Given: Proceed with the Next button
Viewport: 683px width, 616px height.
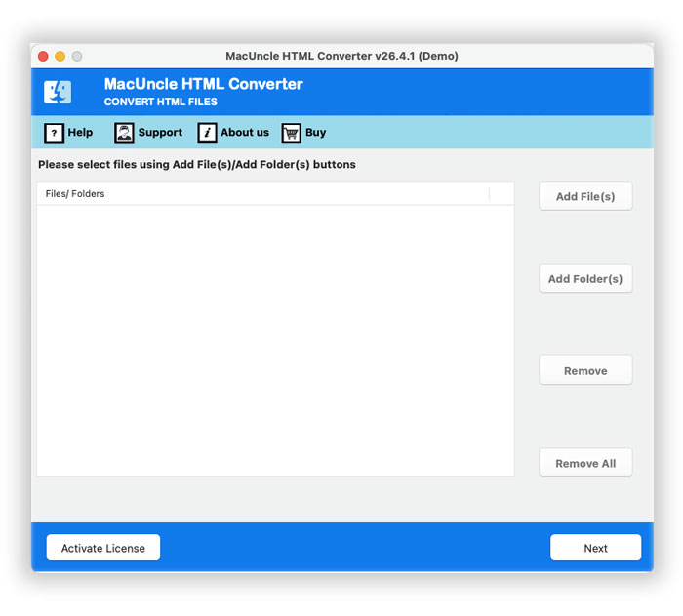Looking at the screenshot, I should (x=595, y=548).
